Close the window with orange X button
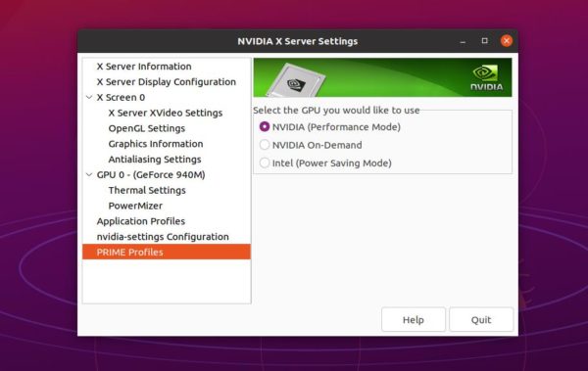Image resolution: width=588 pixels, height=371 pixels. point(507,40)
